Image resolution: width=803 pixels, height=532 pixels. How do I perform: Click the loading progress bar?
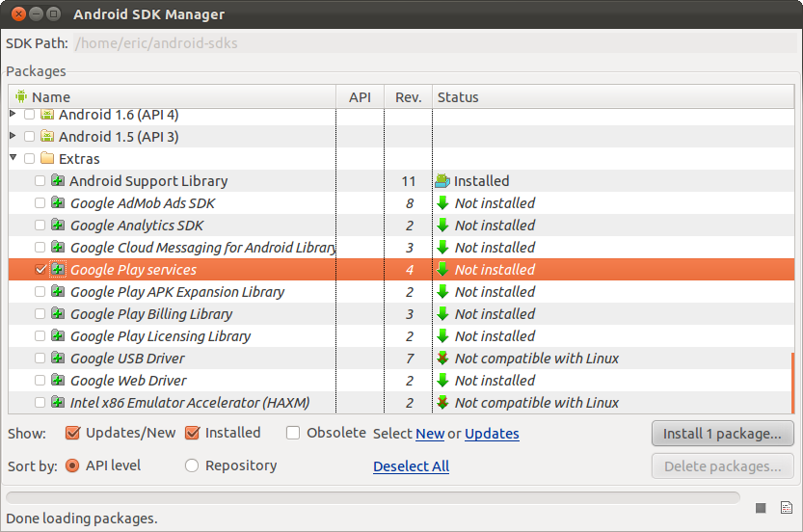point(372,498)
